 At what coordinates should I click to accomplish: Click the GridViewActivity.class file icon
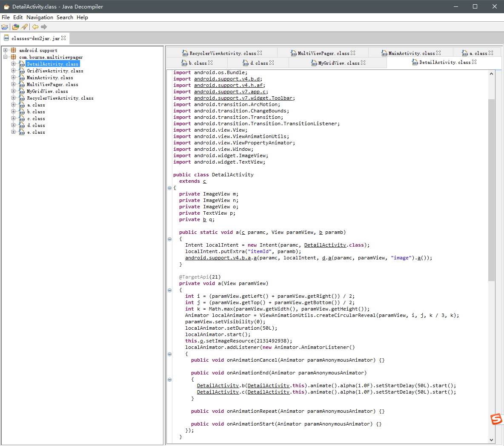coord(22,71)
